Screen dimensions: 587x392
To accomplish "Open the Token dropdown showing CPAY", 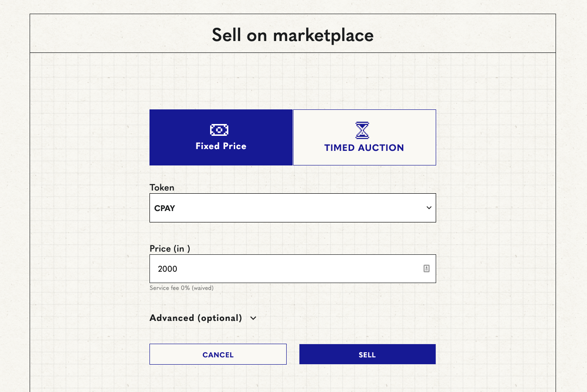I will coord(293,208).
